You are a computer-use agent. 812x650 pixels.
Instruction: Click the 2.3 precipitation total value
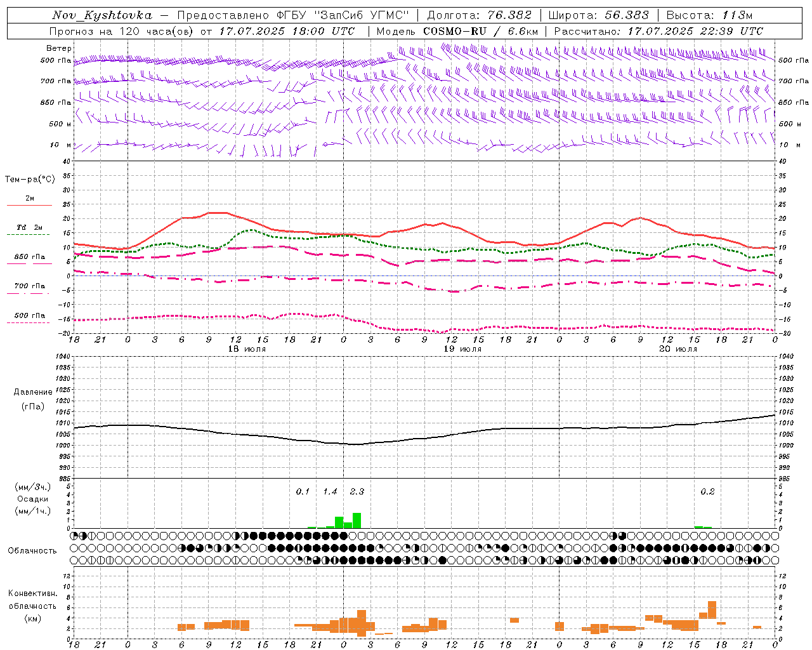point(357,492)
